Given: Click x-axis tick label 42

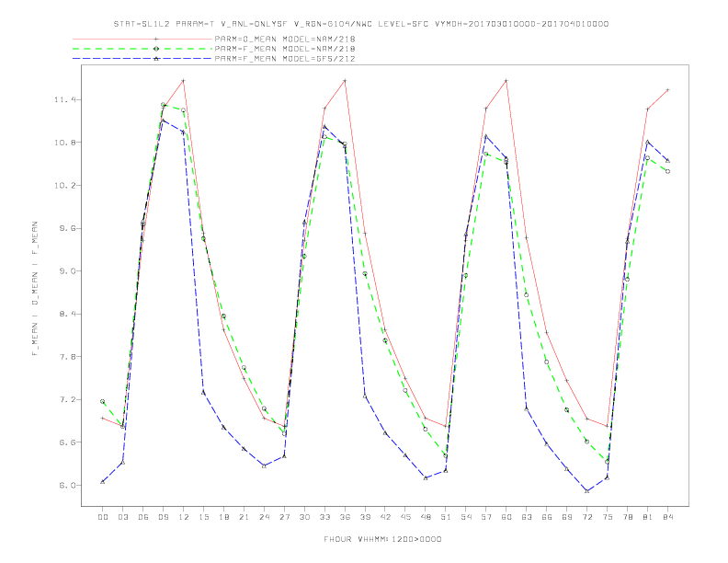Looking at the screenshot, I should pyautogui.click(x=385, y=517).
